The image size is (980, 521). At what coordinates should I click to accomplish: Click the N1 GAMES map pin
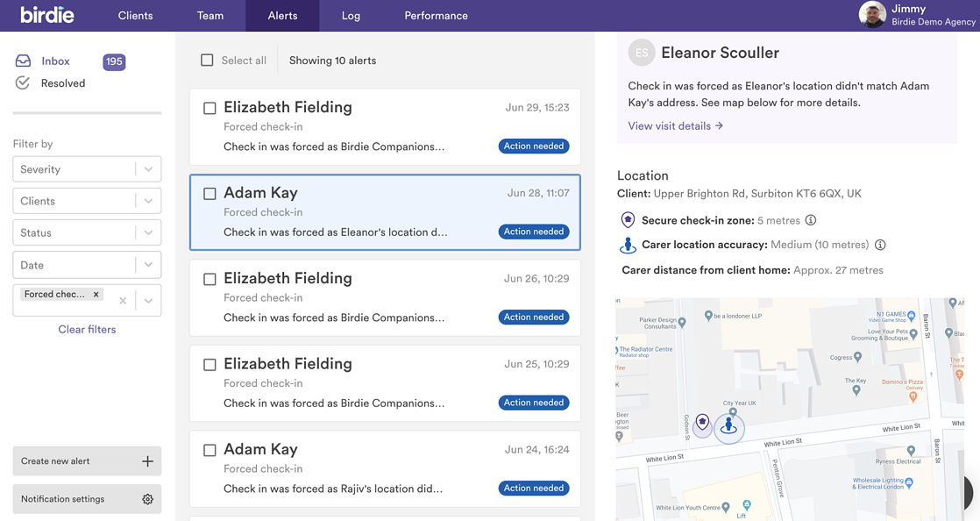coord(912,317)
